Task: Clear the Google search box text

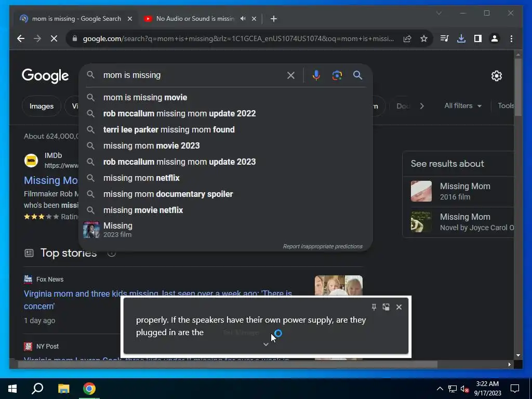Action: pos(291,75)
